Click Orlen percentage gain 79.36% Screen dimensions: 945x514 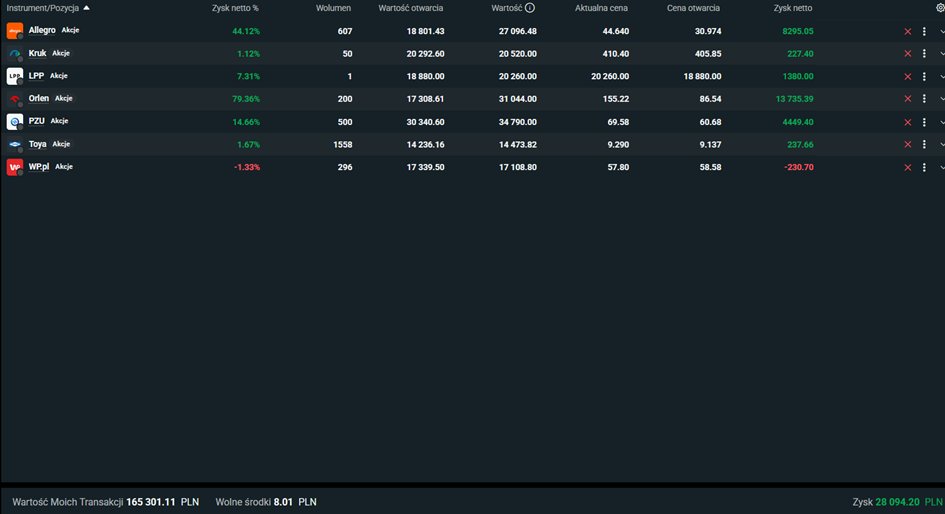click(x=246, y=99)
